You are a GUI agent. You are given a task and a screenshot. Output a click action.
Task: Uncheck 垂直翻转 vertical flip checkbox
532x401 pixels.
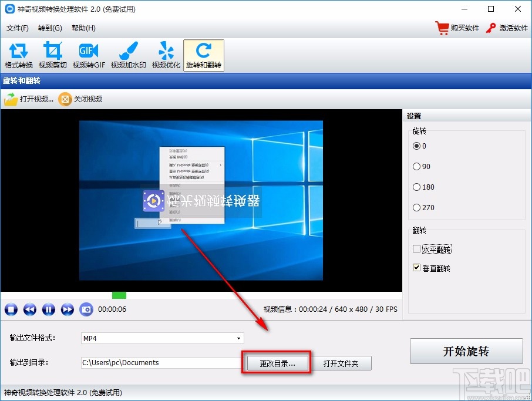(x=417, y=267)
